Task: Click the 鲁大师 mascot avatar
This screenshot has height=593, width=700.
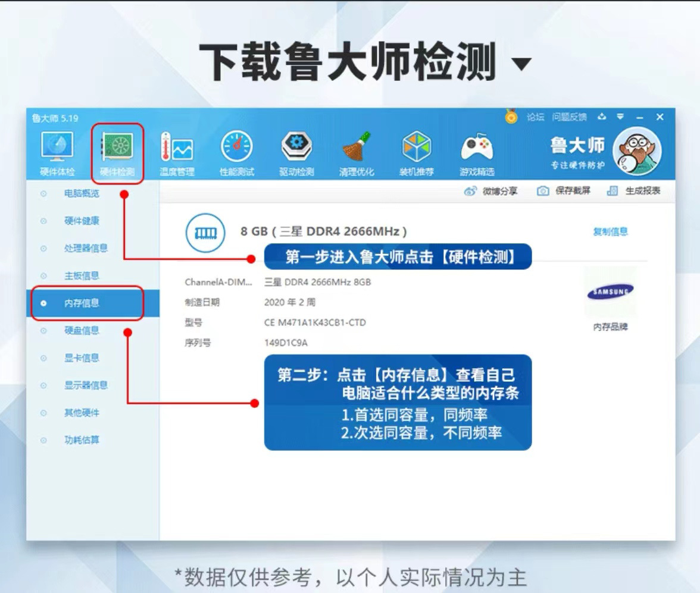Action: [x=637, y=151]
